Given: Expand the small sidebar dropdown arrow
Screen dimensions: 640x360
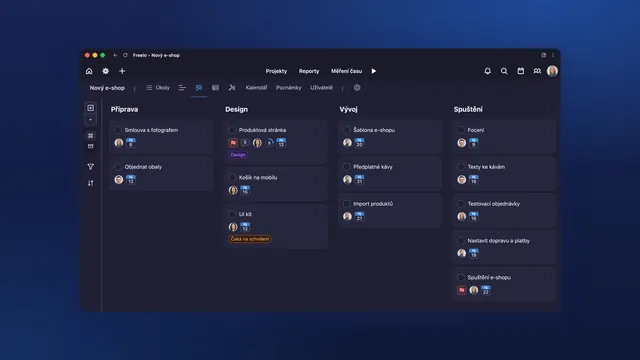Looking at the screenshot, I should [91, 120].
